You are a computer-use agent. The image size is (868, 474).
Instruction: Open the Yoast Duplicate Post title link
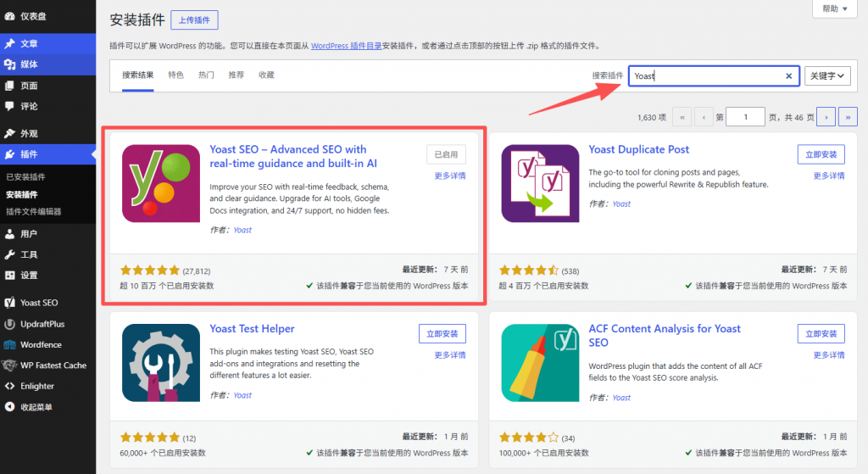[639, 149]
